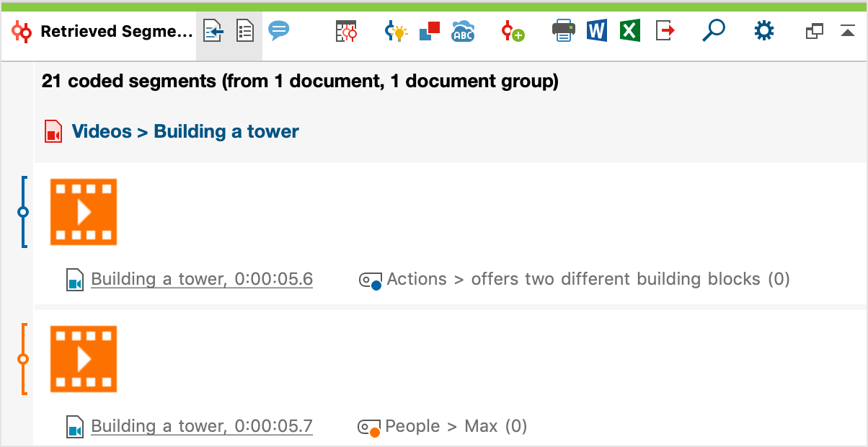Click the blue code icon before Actions
Image resolution: width=868 pixels, height=447 pixels.
370,281
